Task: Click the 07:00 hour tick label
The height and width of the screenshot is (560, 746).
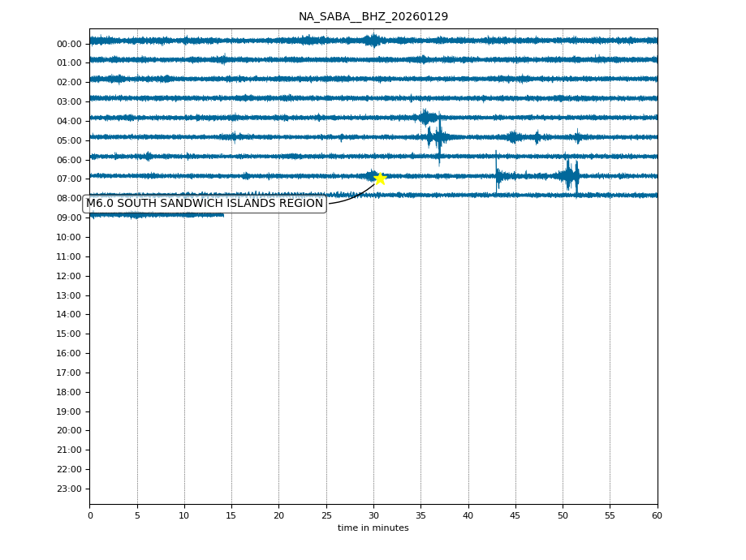Action: point(69,179)
